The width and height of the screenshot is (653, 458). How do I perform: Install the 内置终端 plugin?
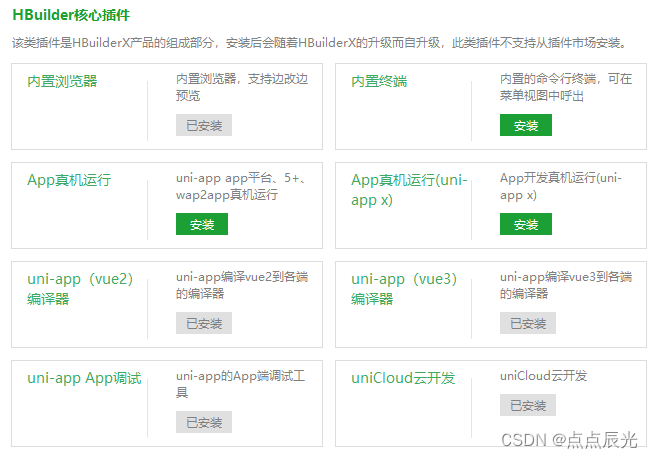[526, 125]
